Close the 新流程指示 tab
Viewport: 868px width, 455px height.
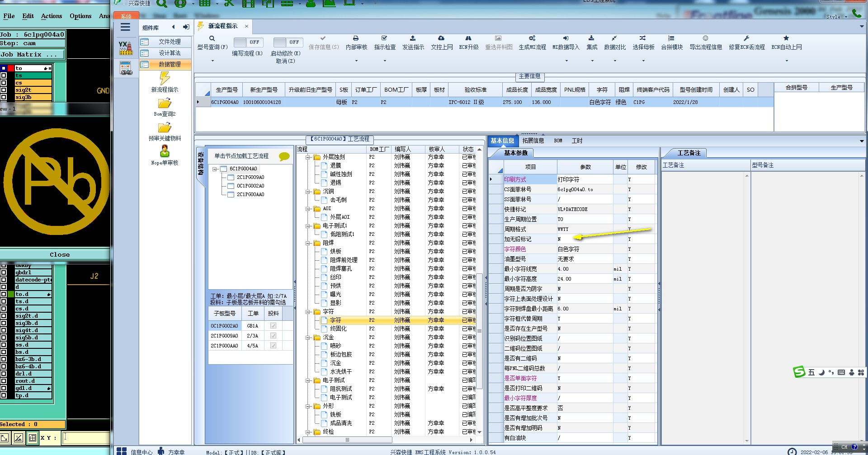246,26
